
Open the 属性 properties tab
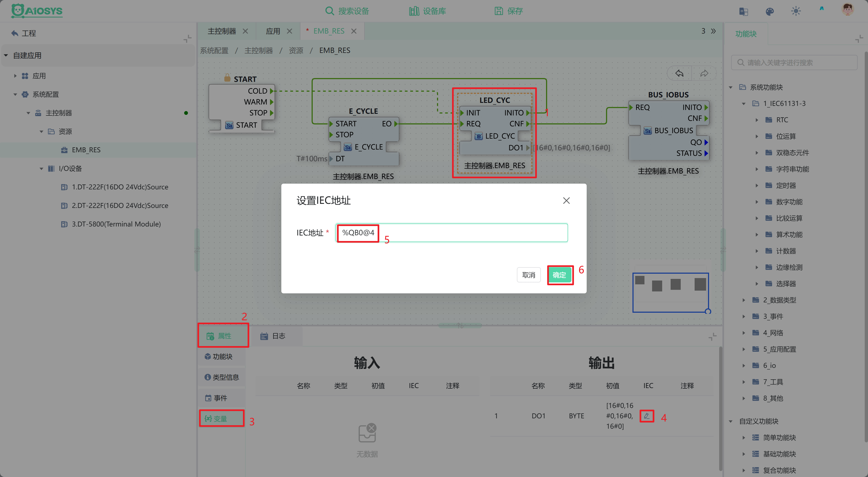[x=223, y=336]
